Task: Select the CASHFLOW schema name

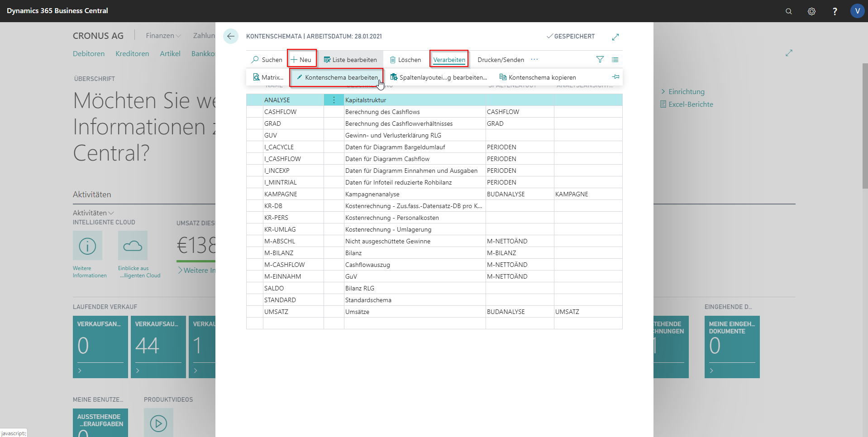Action: pos(281,112)
